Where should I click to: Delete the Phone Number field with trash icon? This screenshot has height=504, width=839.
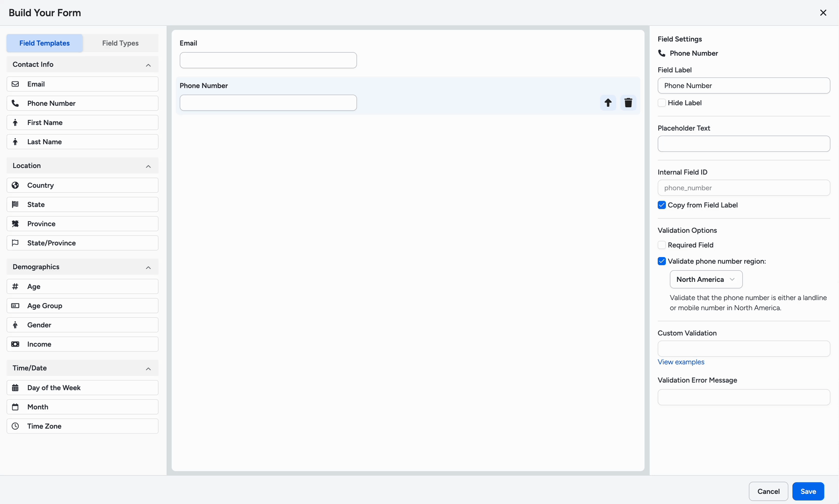(628, 103)
